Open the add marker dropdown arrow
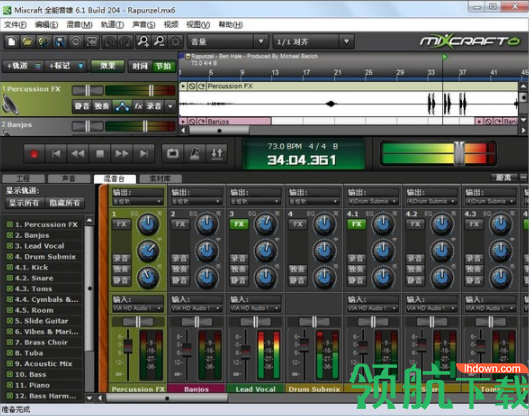The width and height of the screenshot is (529, 416). [80, 66]
